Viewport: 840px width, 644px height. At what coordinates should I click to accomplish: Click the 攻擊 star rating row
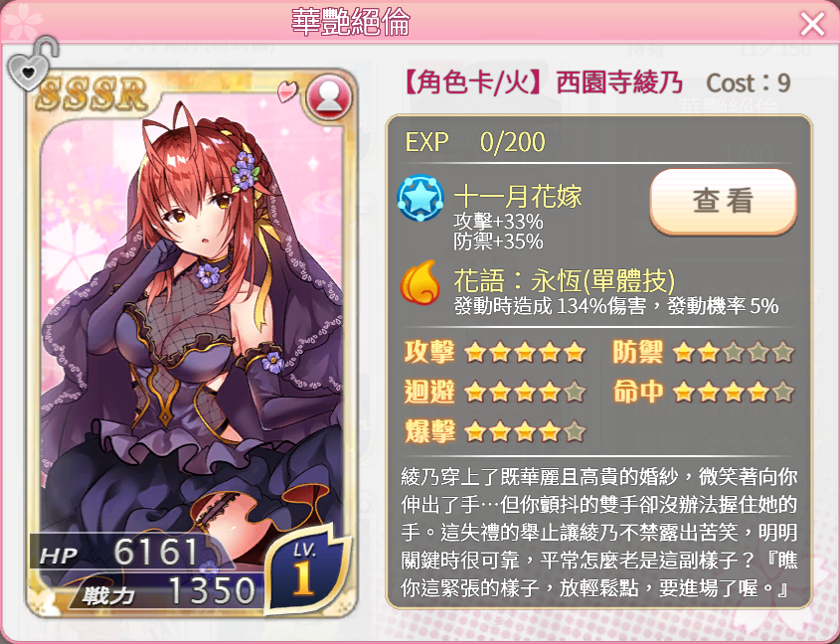click(x=494, y=353)
